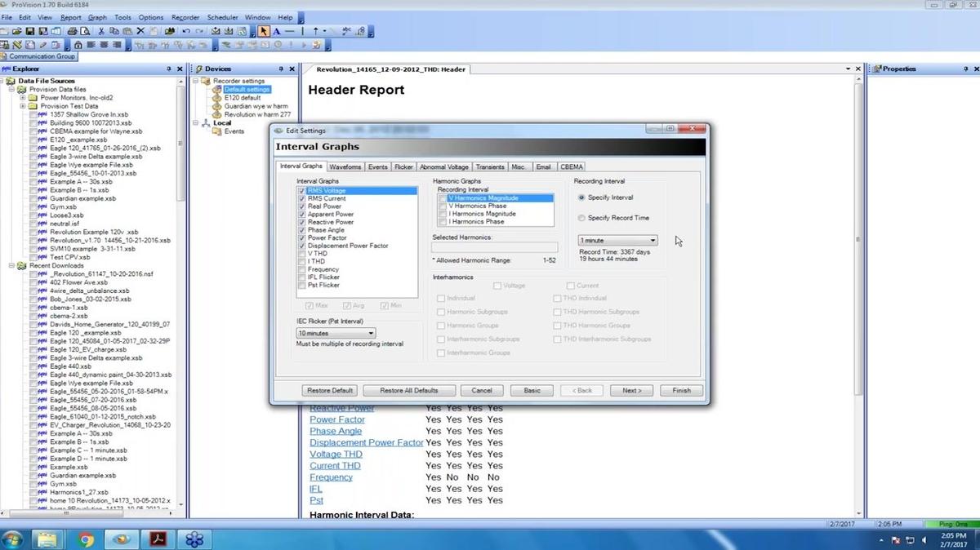Click the Cut scissors toolbar icon

coord(101,31)
